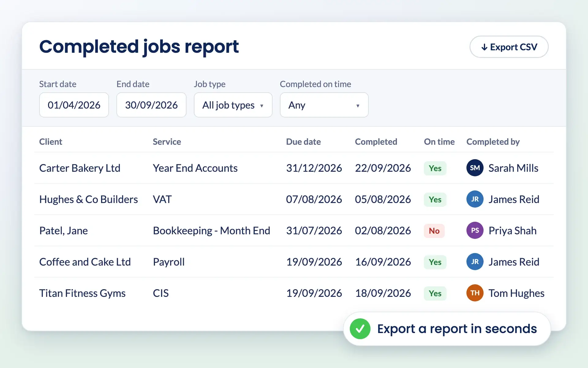Click the name Priya Shah
Viewport: 588px width, 368px height.
(x=513, y=231)
